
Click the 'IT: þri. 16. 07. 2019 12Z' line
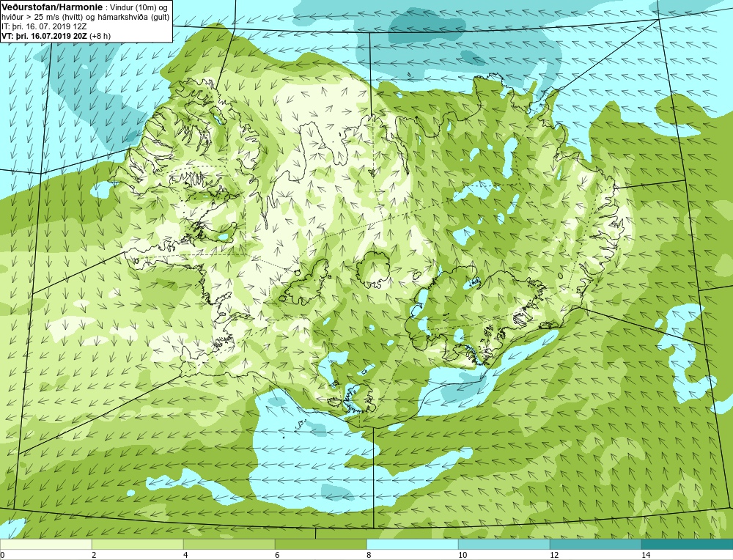[44, 26]
